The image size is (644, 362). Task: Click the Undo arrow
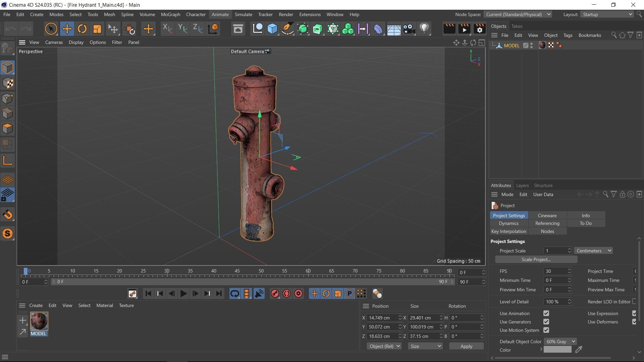pos(11,29)
